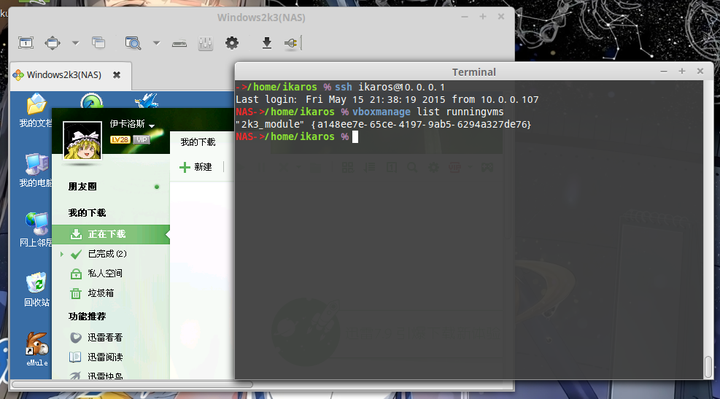Image resolution: width=720 pixels, height=399 pixels.
Task: Click the user avatar picture in Xunlei
Action: [82, 140]
